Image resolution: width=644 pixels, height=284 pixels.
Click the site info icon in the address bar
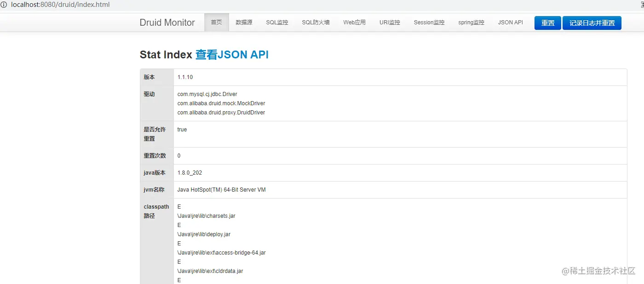pos(4,5)
